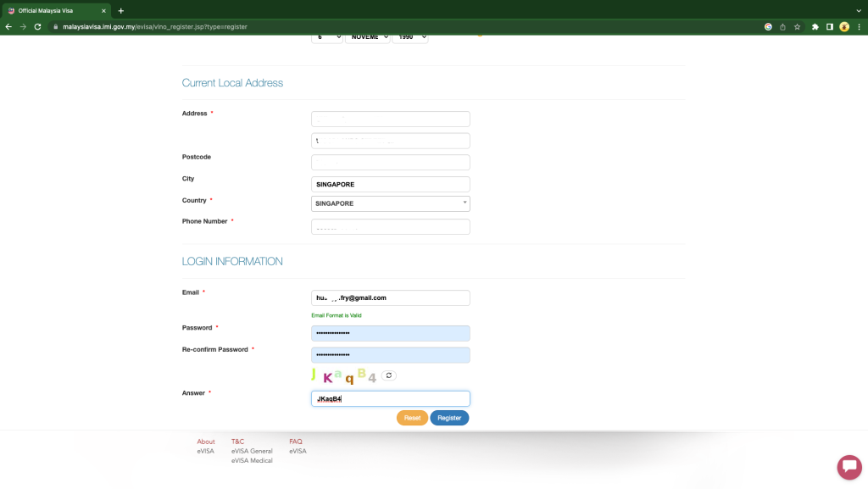
Task: Open the live chat bubble
Action: tap(849, 467)
